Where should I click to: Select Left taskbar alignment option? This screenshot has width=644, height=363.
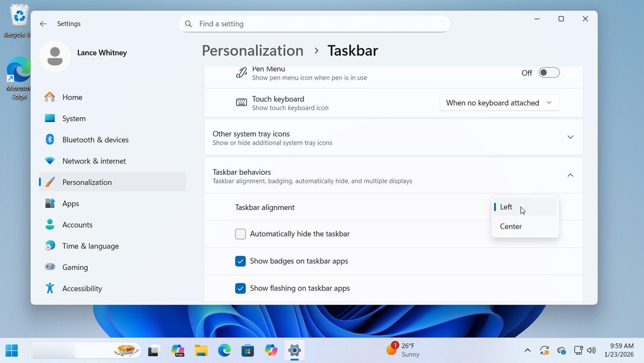pyautogui.click(x=525, y=207)
